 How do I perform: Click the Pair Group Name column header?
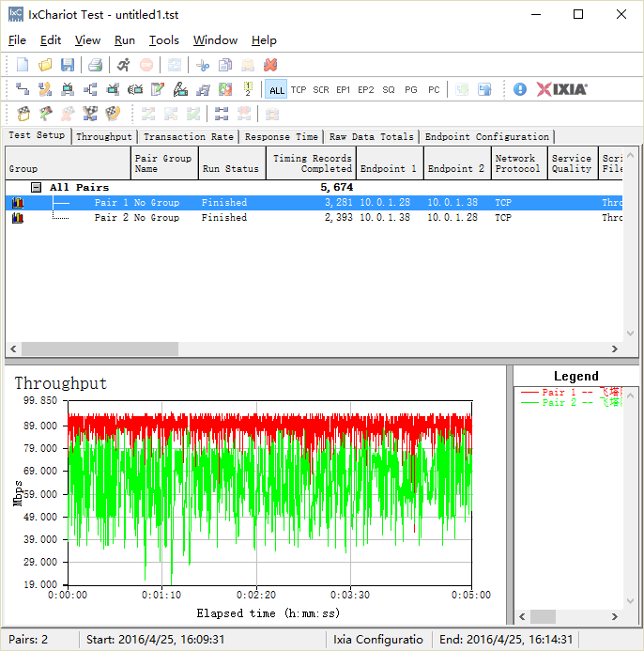164,163
